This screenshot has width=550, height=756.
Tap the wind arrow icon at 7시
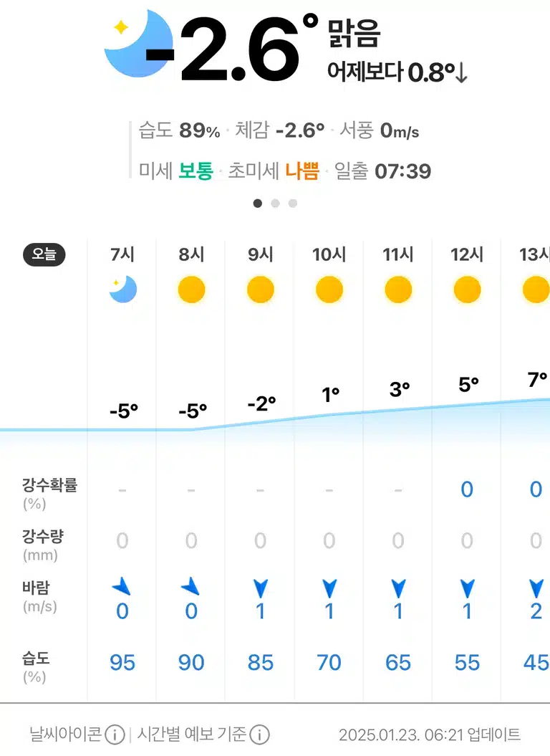(x=122, y=587)
